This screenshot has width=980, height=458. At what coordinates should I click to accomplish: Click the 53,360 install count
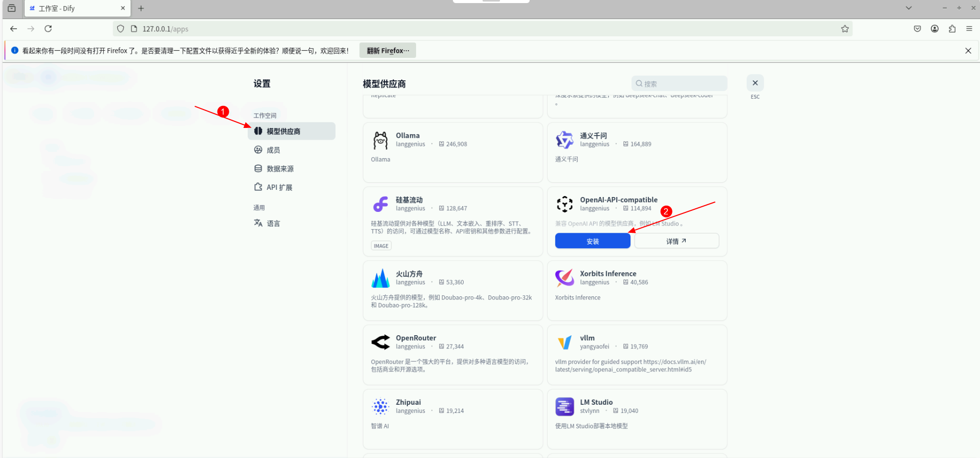[455, 282]
